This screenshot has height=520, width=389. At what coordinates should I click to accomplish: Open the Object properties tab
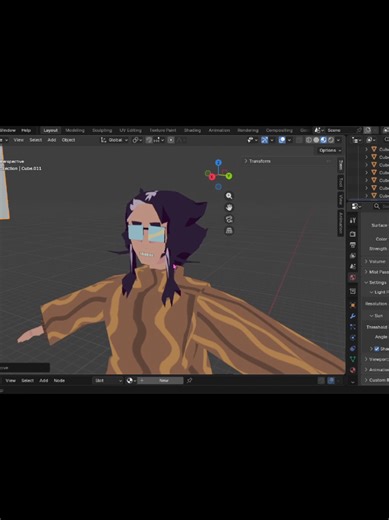point(353,305)
